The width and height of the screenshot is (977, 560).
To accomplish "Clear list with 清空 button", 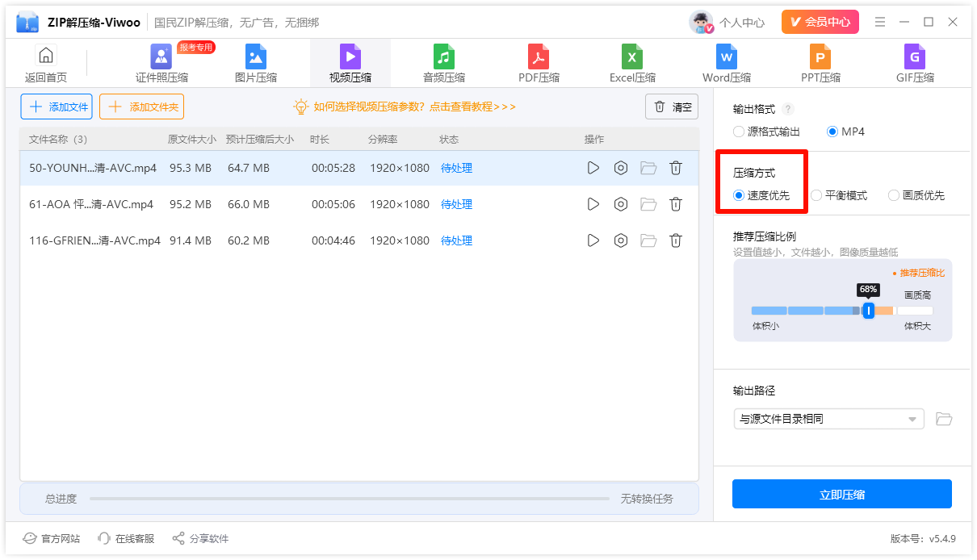I will pyautogui.click(x=672, y=107).
